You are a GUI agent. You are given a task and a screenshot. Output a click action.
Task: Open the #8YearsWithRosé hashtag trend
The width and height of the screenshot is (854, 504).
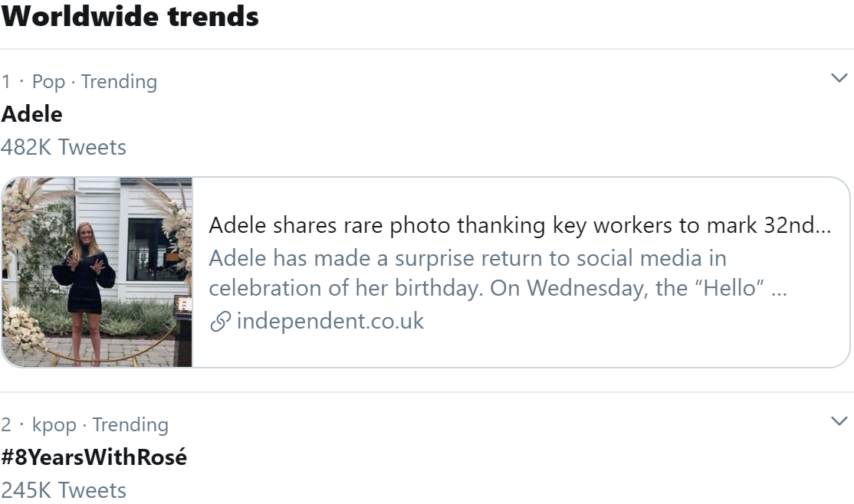(x=94, y=457)
